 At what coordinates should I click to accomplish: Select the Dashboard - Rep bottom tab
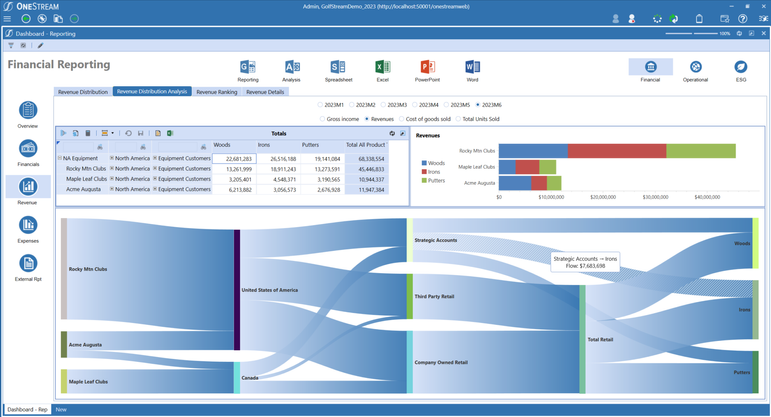pyautogui.click(x=27, y=409)
